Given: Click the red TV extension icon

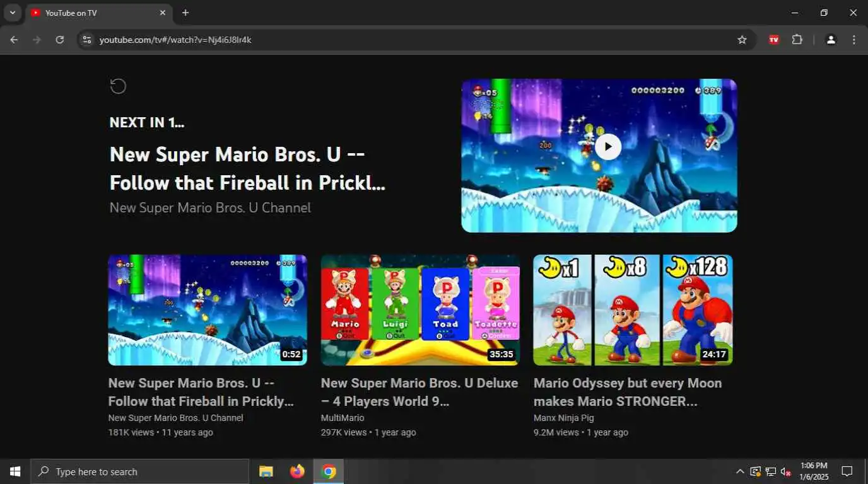Looking at the screenshot, I should (x=774, y=40).
